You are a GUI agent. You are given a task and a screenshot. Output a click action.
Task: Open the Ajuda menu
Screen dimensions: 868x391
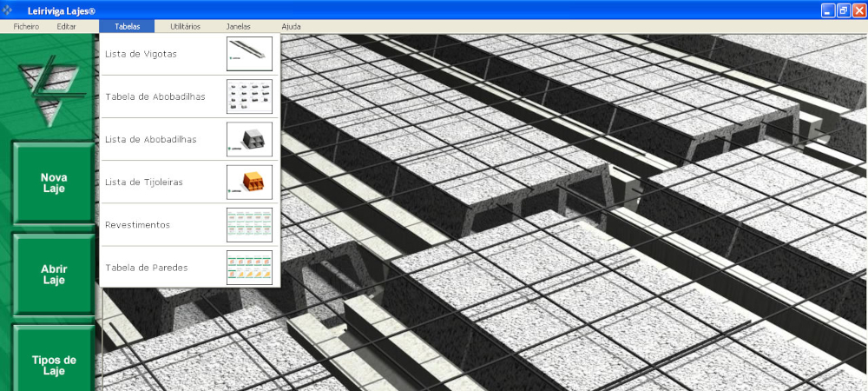(x=292, y=27)
